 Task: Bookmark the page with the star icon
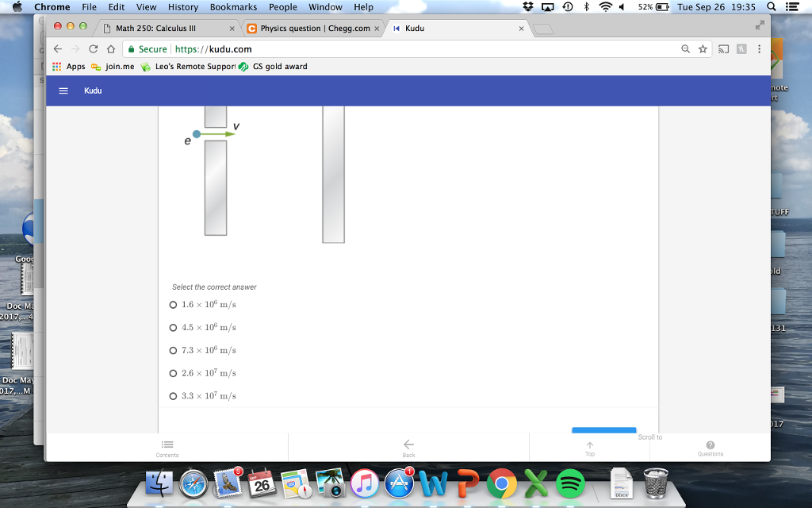click(x=703, y=48)
